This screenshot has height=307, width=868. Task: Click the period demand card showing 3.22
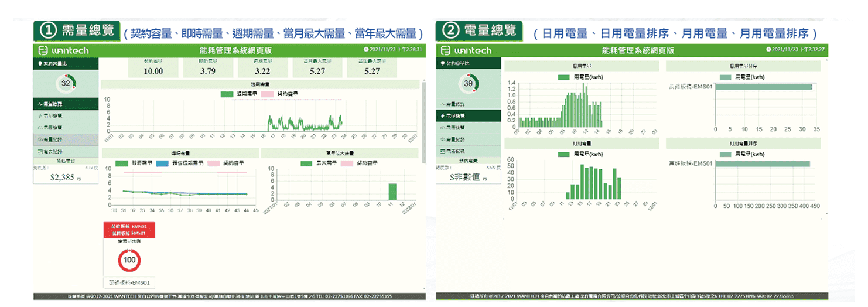click(262, 68)
